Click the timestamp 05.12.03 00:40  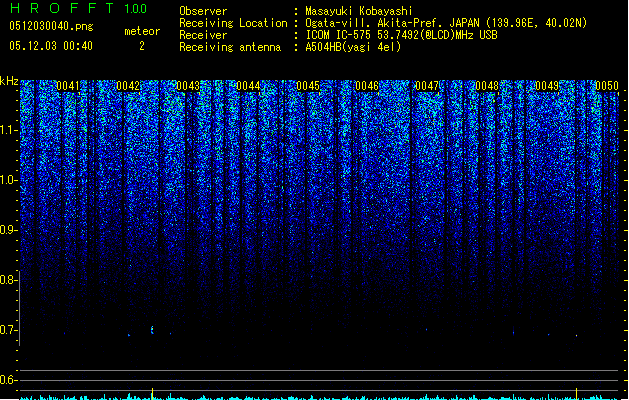(51, 46)
